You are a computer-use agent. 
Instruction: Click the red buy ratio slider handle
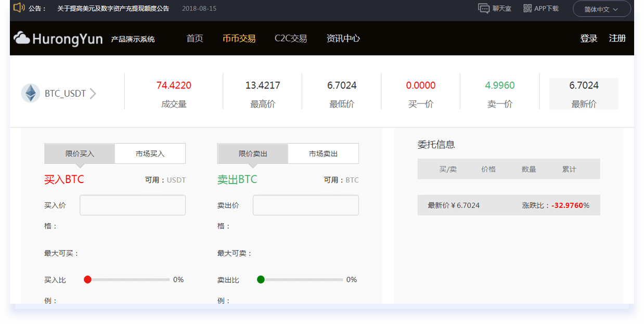coord(87,280)
